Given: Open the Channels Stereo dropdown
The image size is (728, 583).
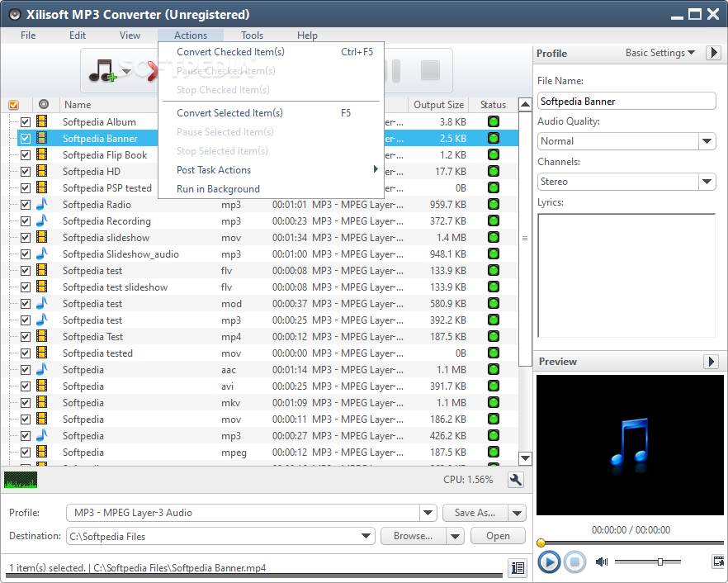Looking at the screenshot, I should coord(707,182).
